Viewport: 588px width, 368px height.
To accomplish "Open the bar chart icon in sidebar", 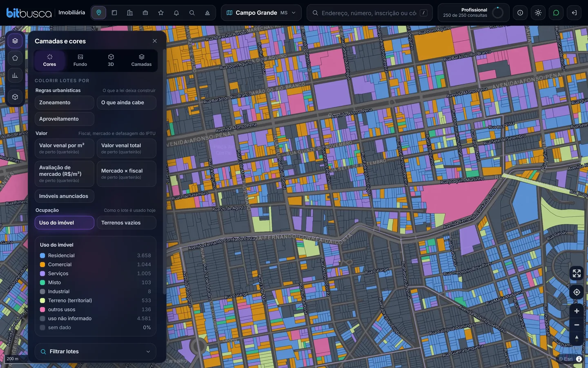I will coord(15,75).
